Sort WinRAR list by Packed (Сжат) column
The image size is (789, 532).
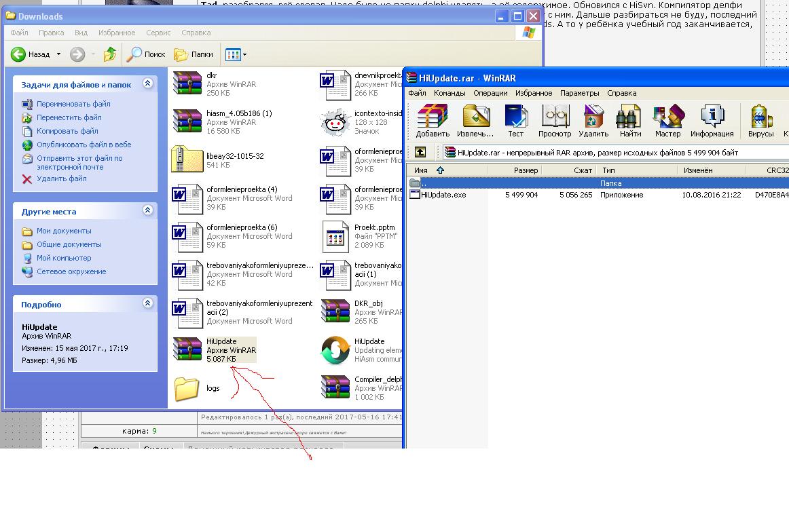[568, 170]
